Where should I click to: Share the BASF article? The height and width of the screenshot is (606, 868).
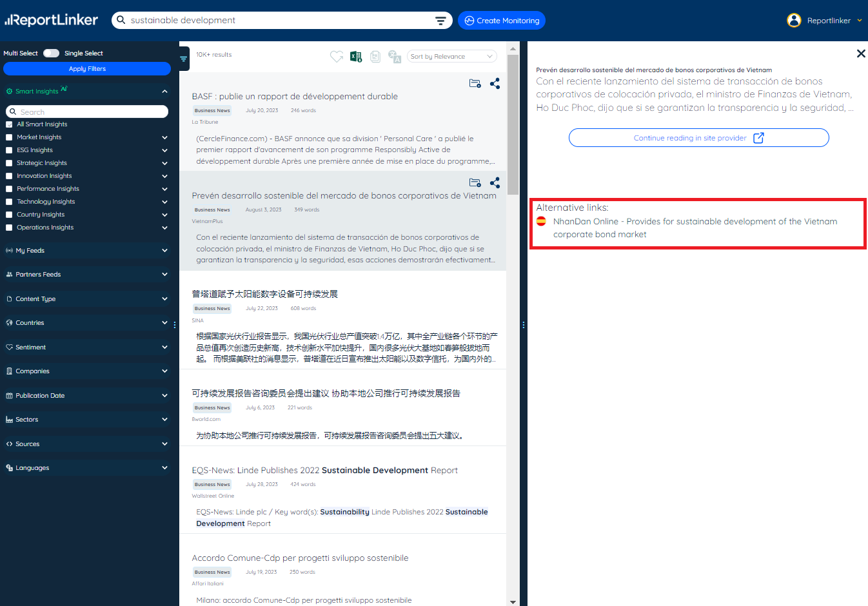tap(495, 84)
